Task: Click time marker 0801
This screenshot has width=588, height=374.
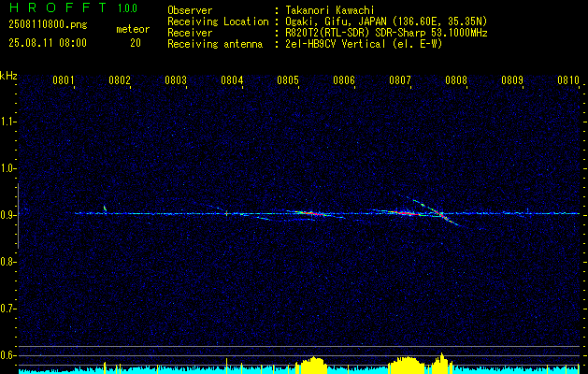Action: (63, 80)
